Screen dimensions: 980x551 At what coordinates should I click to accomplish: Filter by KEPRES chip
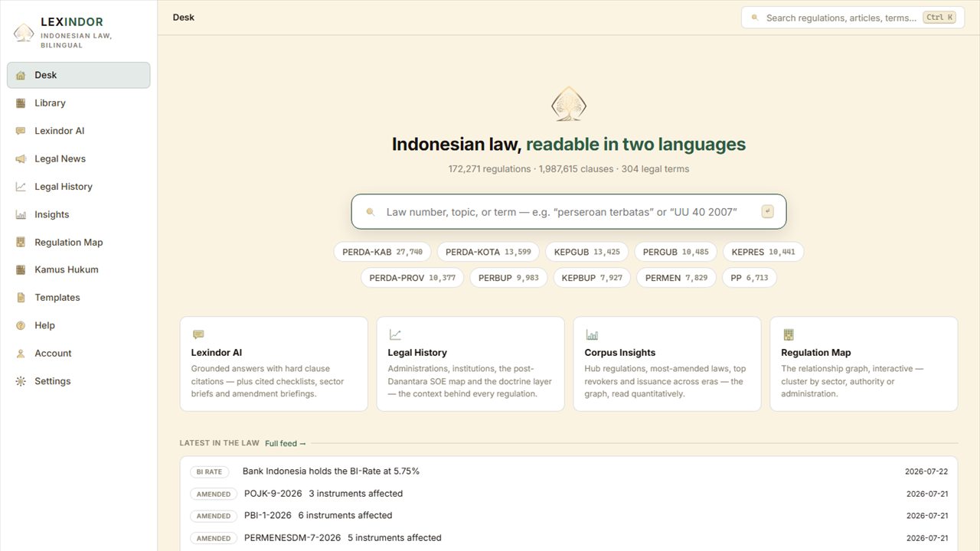pyautogui.click(x=763, y=252)
